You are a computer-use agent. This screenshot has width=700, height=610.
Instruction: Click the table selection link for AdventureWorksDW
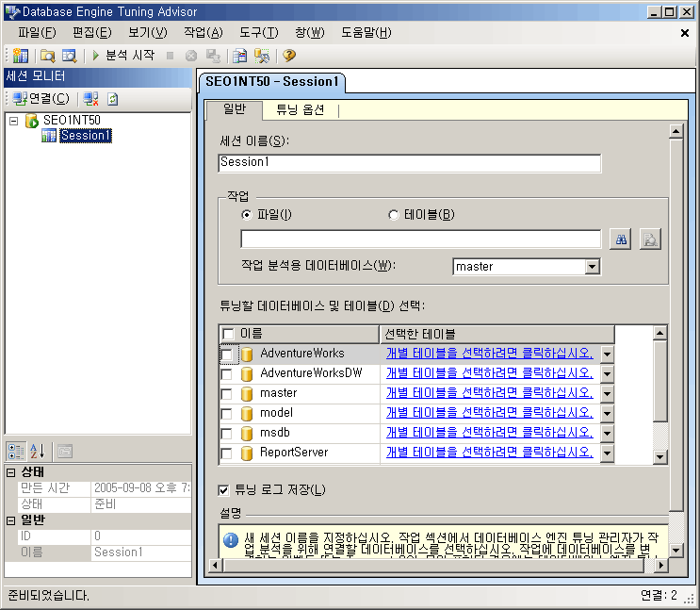[x=489, y=373]
